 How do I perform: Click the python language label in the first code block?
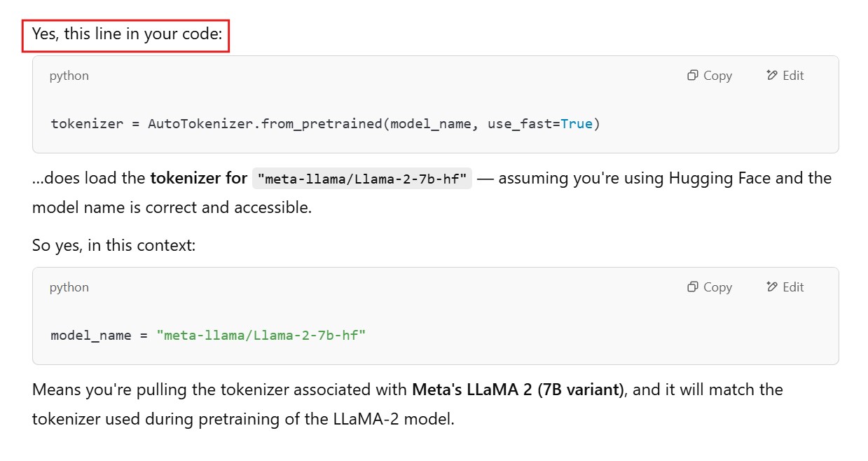69,76
